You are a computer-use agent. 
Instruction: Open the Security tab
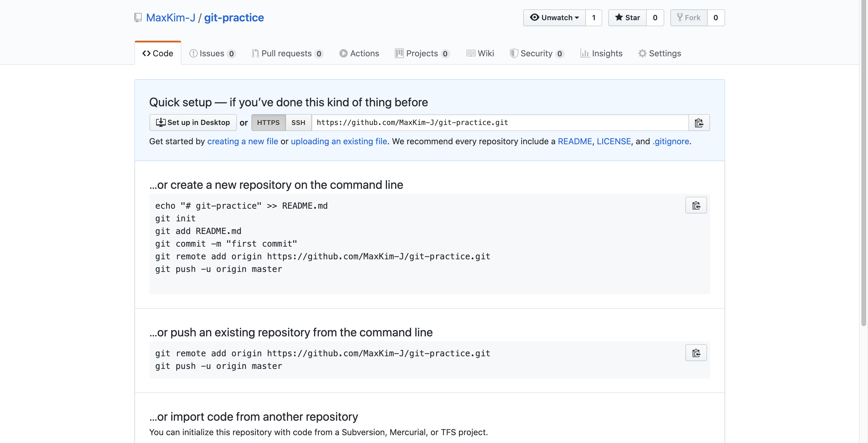tap(537, 53)
